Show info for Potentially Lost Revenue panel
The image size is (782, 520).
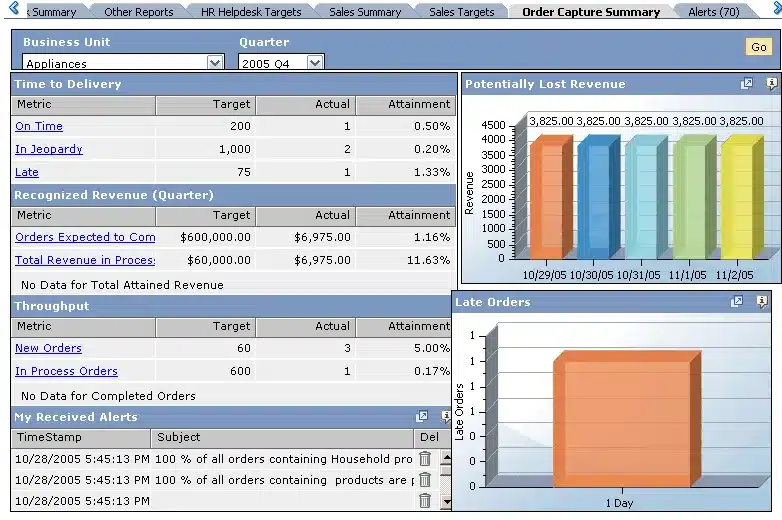(771, 83)
